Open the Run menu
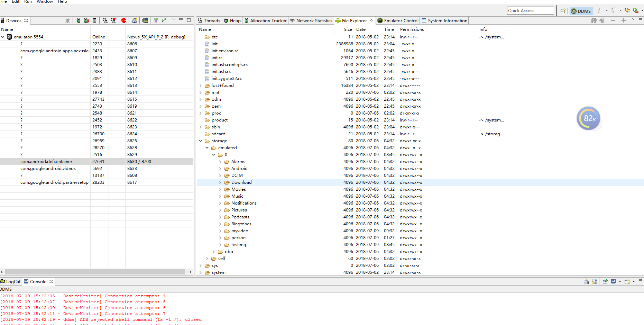 click(x=28, y=2)
